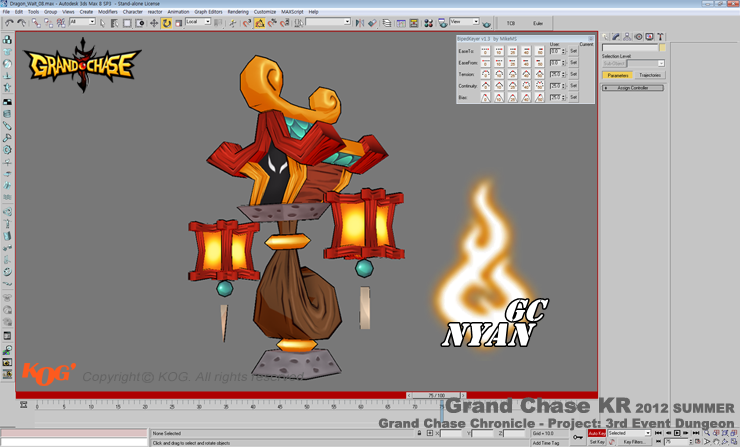Open the Select by Name dialog icon
Viewport: 740px width, 447px height.
115,23
